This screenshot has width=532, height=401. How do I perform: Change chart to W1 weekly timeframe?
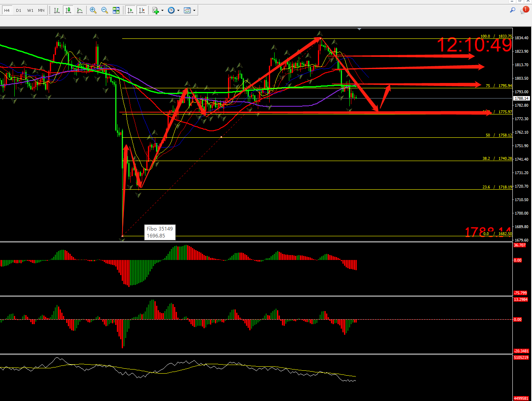click(x=30, y=10)
